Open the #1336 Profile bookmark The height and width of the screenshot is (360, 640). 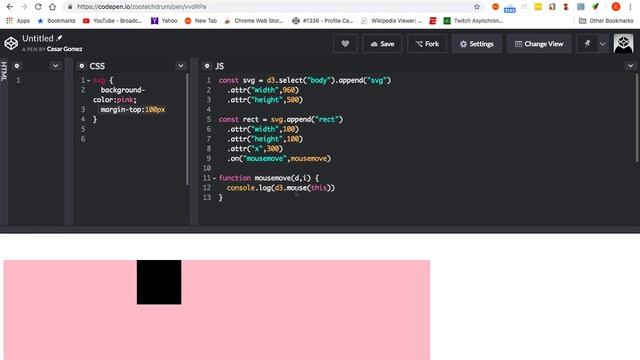[x=322, y=20]
